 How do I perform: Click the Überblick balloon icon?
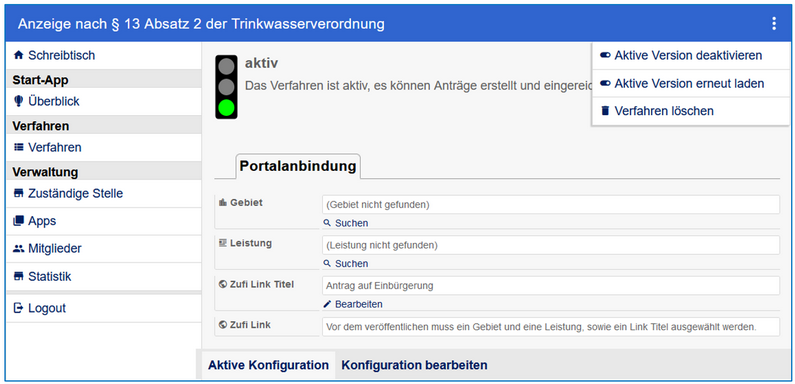click(x=19, y=101)
